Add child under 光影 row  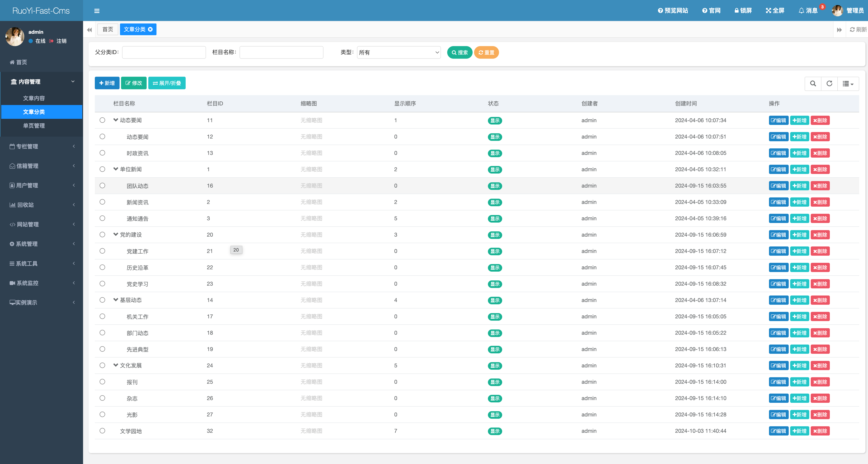[799, 415]
